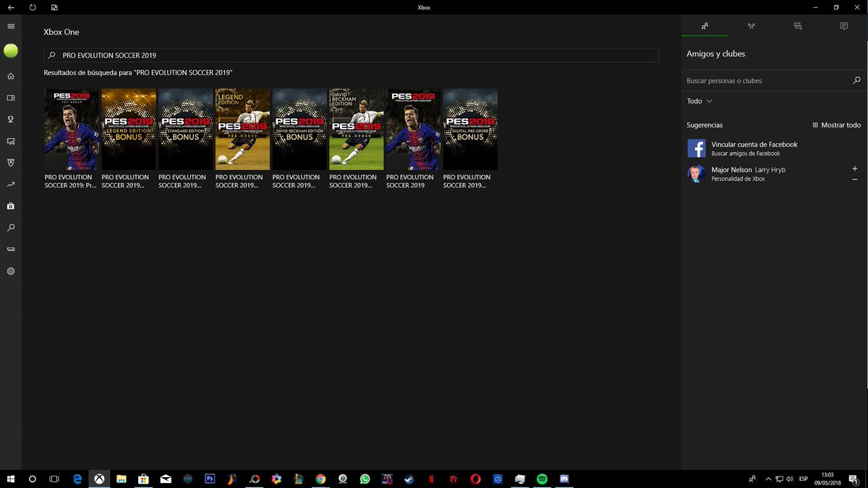Switch to Activity alerts tab in right panel
868x488 pixels.
844,26
